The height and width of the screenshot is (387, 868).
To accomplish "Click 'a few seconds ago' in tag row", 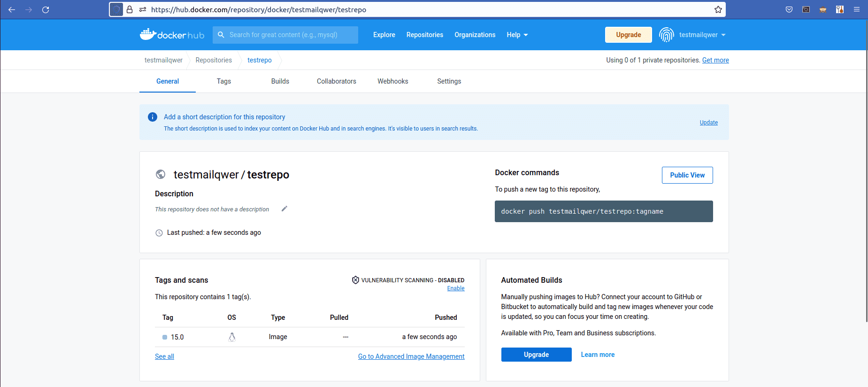I will pyautogui.click(x=430, y=337).
